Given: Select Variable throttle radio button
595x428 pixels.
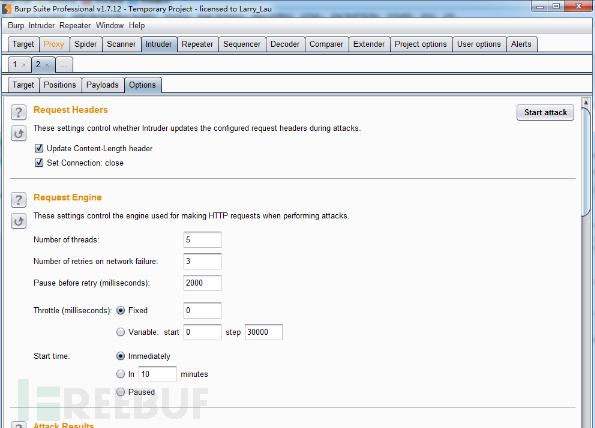Looking at the screenshot, I should pos(120,332).
